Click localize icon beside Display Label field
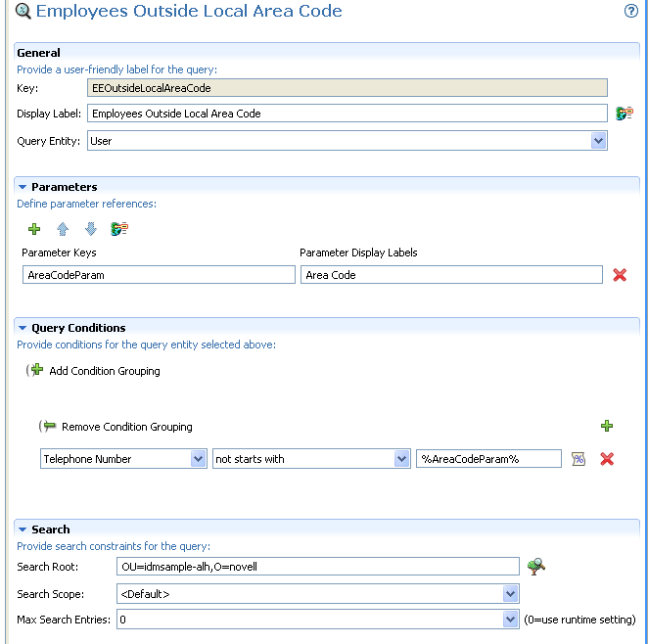 point(624,114)
